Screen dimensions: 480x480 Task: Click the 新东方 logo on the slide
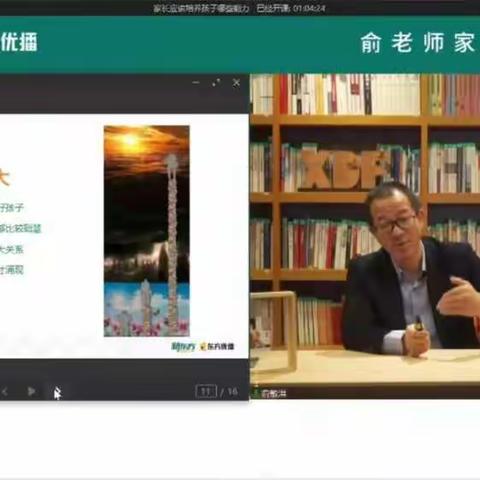pyautogui.click(x=183, y=346)
